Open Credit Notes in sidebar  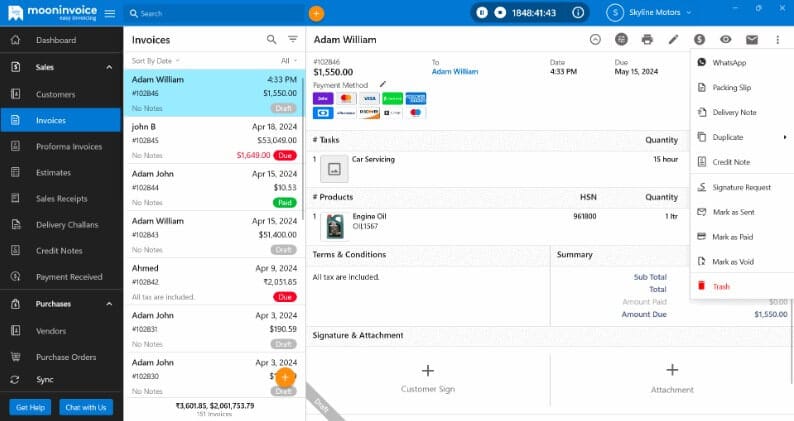[61, 251]
